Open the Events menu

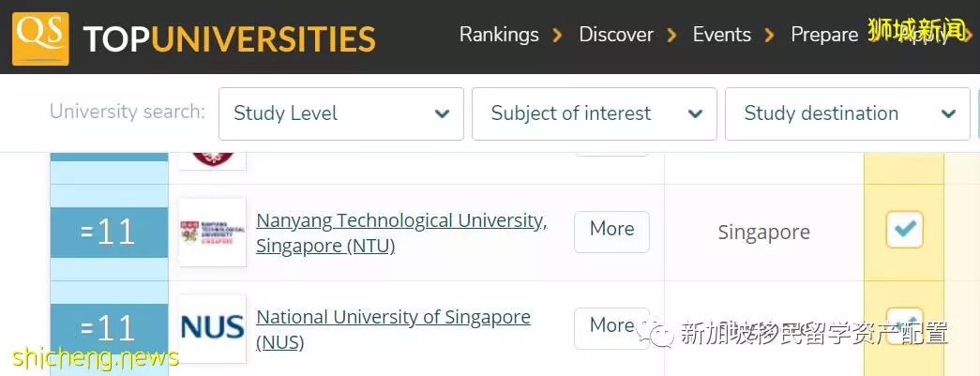[722, 35]
